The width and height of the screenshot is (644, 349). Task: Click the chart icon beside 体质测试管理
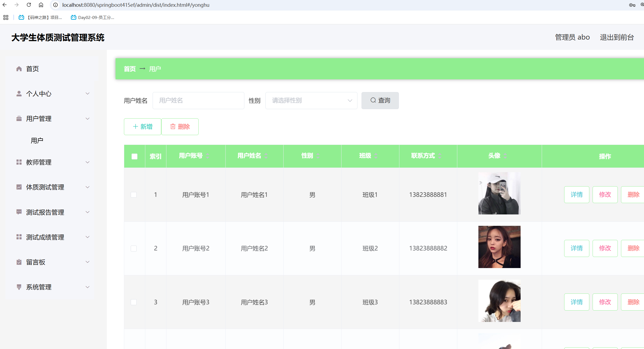coord(19,187)
